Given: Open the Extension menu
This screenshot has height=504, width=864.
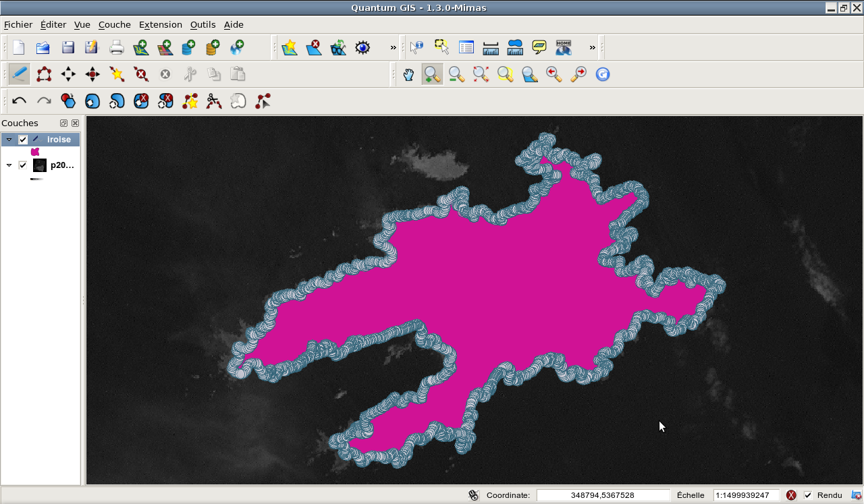Looking at the screenshot, I should pos(161,25).
